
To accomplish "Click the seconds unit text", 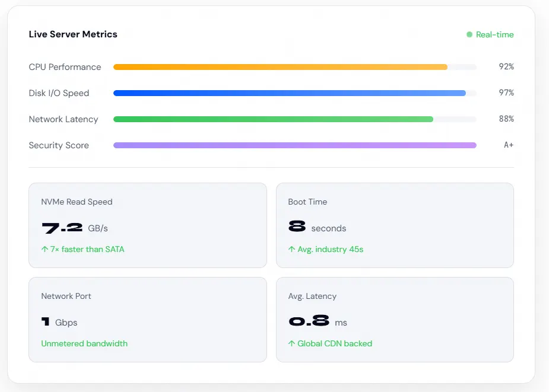I will 328,228.
